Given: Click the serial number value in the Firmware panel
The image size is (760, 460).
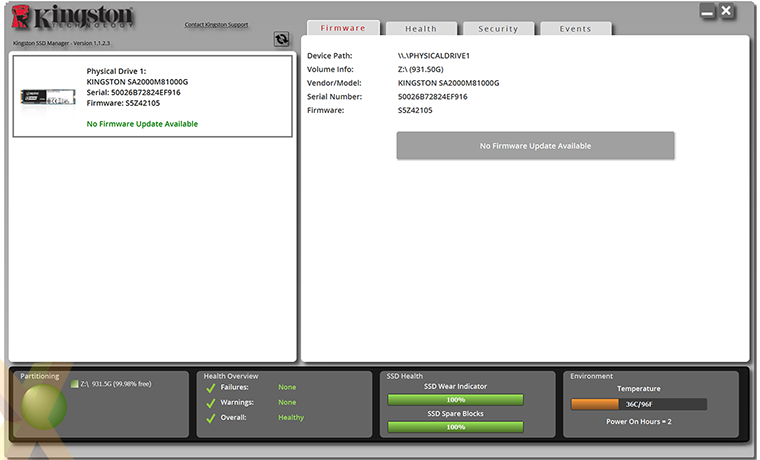Looking at the screenshot, I should click(432, 96).
